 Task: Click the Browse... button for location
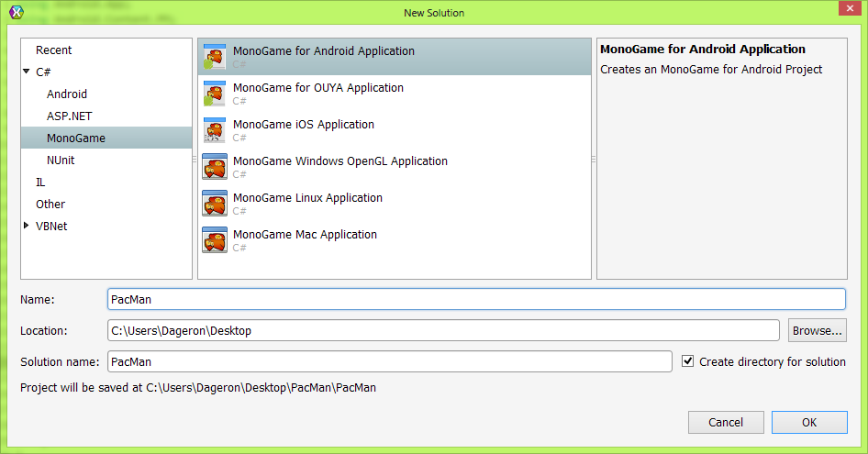[x=817, y=330]
